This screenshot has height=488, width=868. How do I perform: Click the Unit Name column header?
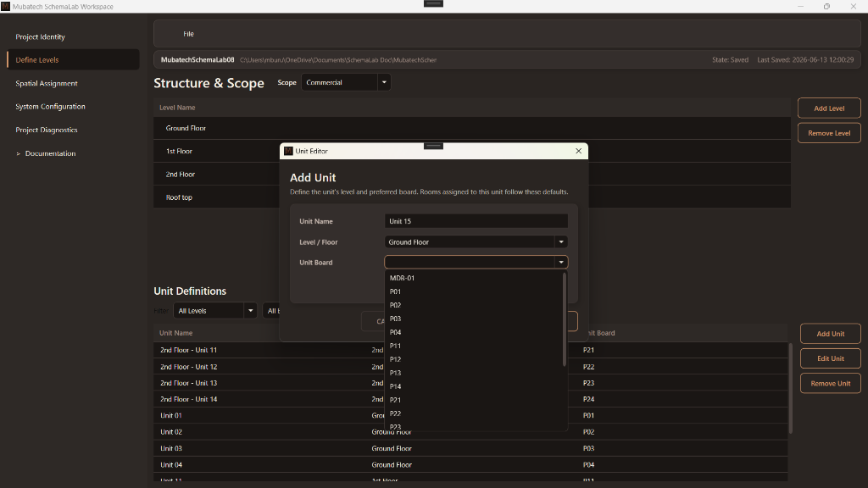[176, 333]
